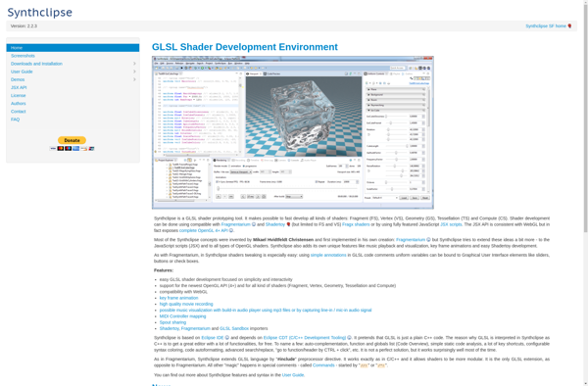This screenshot has width=588, height=386.
Task: Open the MIDI Controller mapping link
Action: (182, 316)
